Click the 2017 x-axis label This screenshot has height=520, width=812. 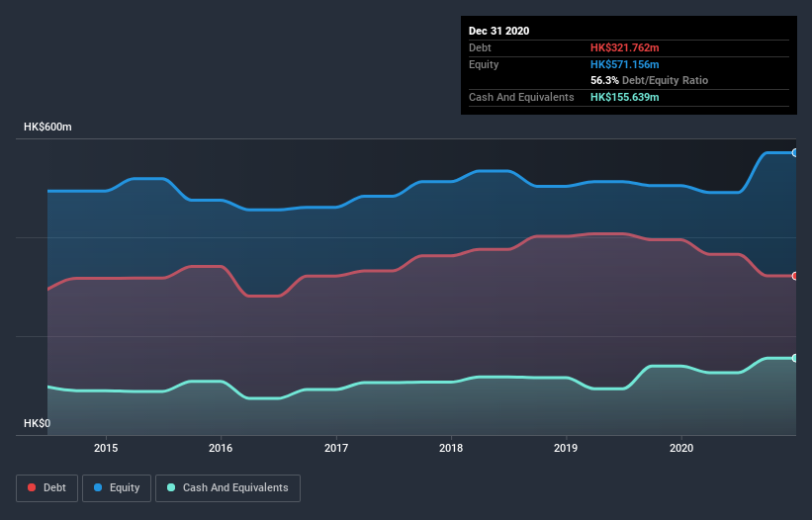(x=336, y=448)
